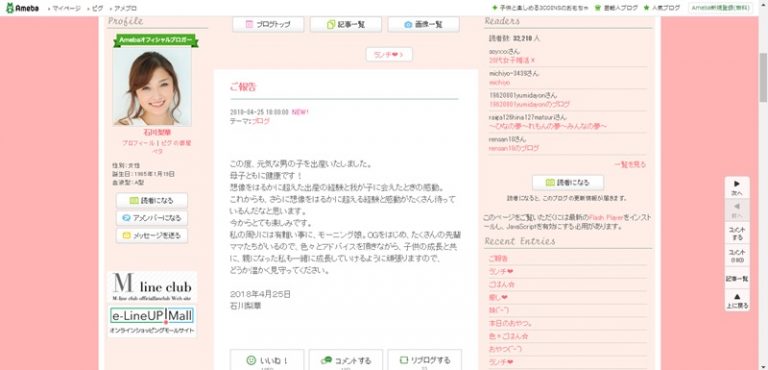Viewport: 768px width, 370px height.
Task: Open 記事一覧 in the floating side widget
Action: click(737, 278)
